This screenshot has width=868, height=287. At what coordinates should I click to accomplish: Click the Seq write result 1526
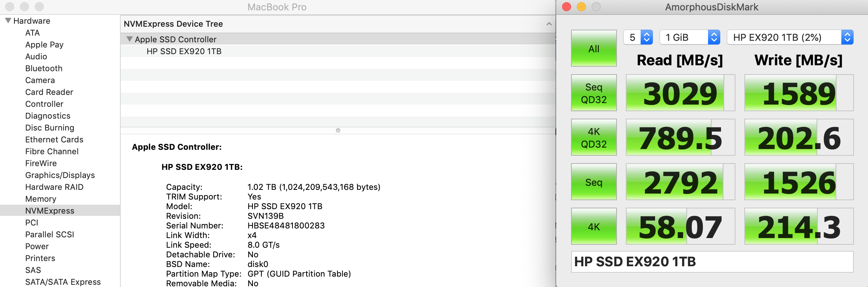(x=799, y=182)
